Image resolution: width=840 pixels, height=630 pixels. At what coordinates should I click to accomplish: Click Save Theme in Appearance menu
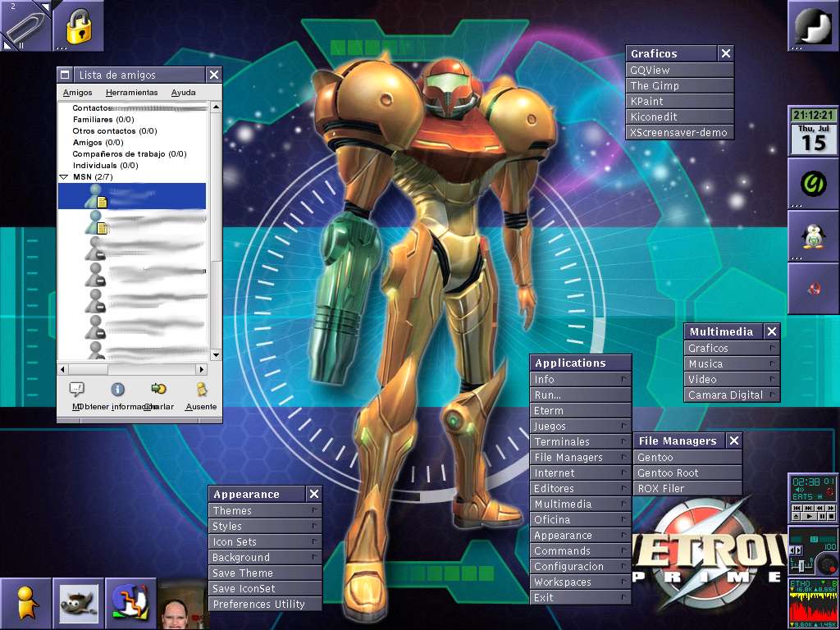point(265,573)
